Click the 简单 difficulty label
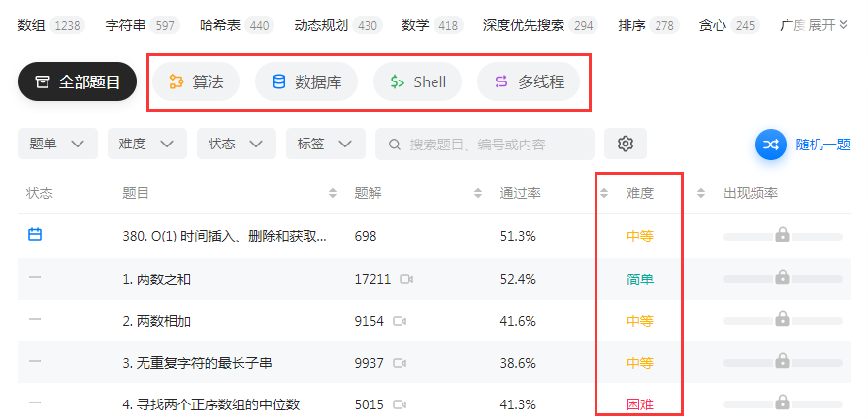This screenshot has height=419, width=868. (x=640, y=279)
